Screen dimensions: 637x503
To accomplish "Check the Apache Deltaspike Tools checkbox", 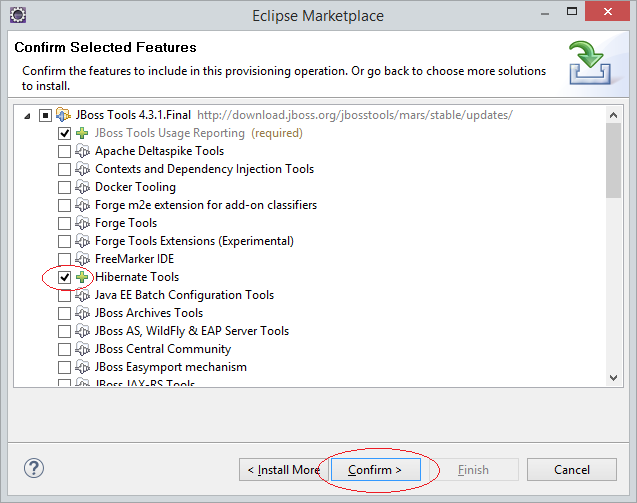I will click(x=64, y=151).
